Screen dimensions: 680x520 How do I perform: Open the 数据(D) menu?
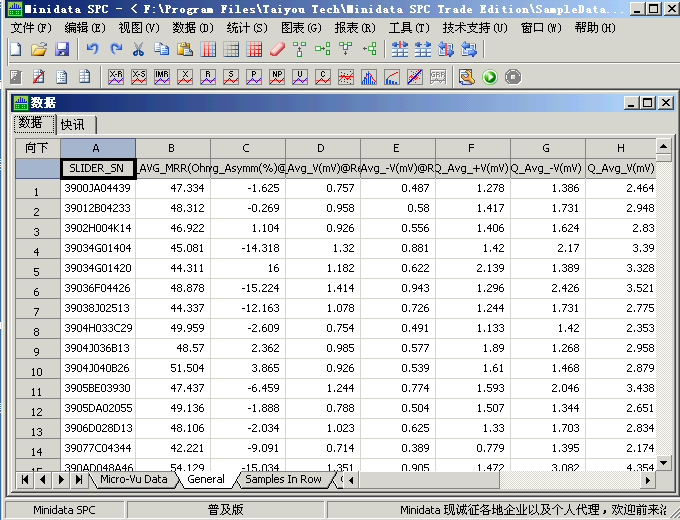pos(193,28)
